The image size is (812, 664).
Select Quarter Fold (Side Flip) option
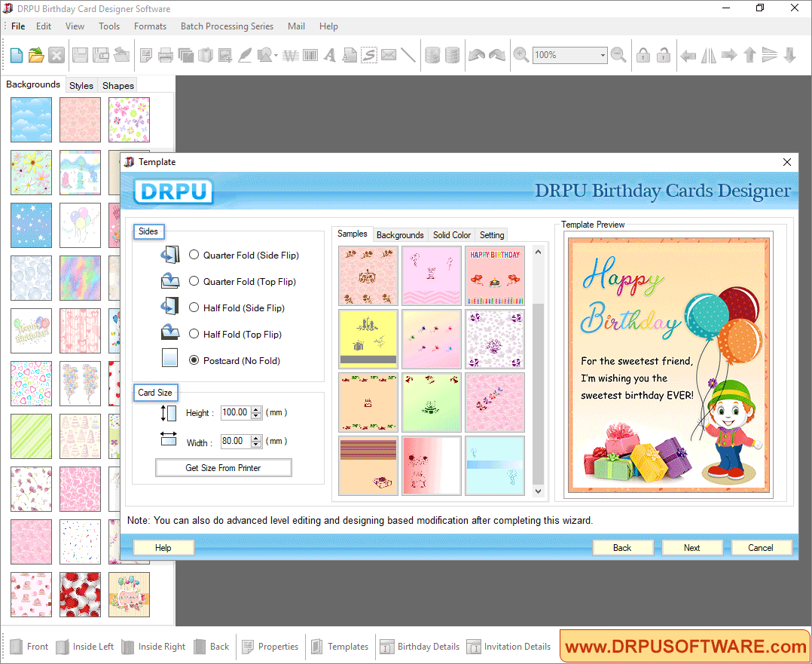pos(194,255)
